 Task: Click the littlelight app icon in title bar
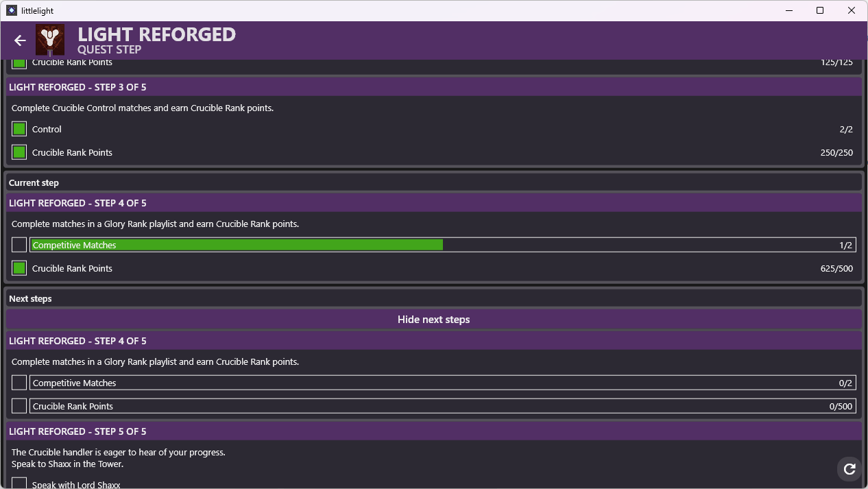coord(12,10)
